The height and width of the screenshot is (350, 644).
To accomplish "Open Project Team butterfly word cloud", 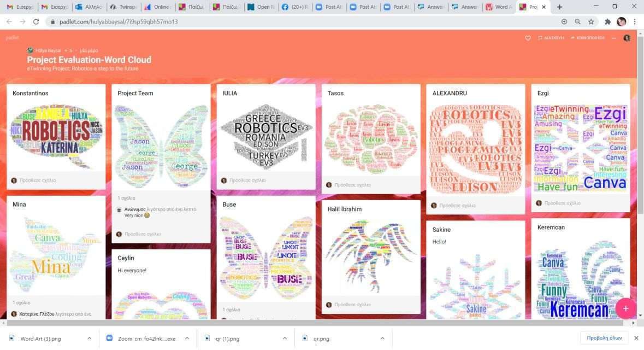I will click(x=161, y=146).
